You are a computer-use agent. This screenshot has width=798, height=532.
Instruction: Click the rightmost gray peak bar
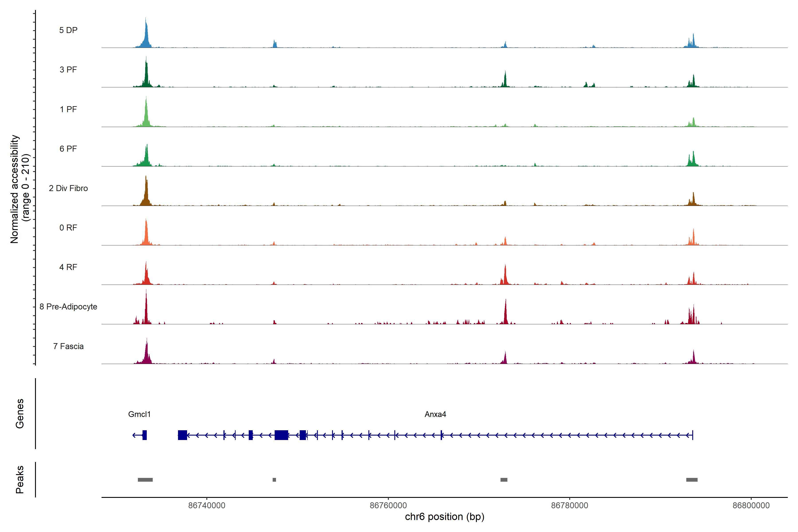point(692,480)
